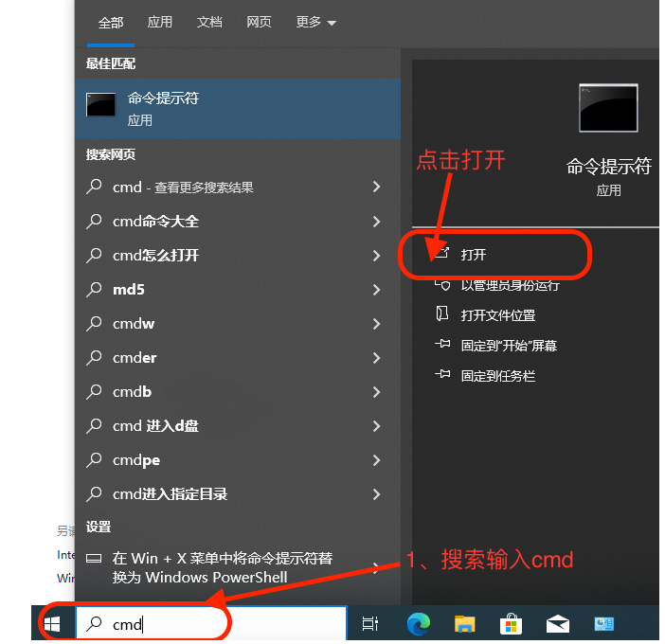The width and height of the screenshot is (665, 644).
Task: Click the settings icon beside Win + X entry
Action: coord(94,558)
